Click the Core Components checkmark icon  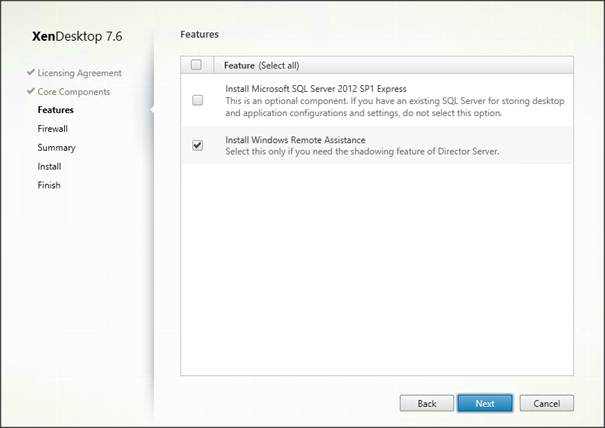click(31, 91)
